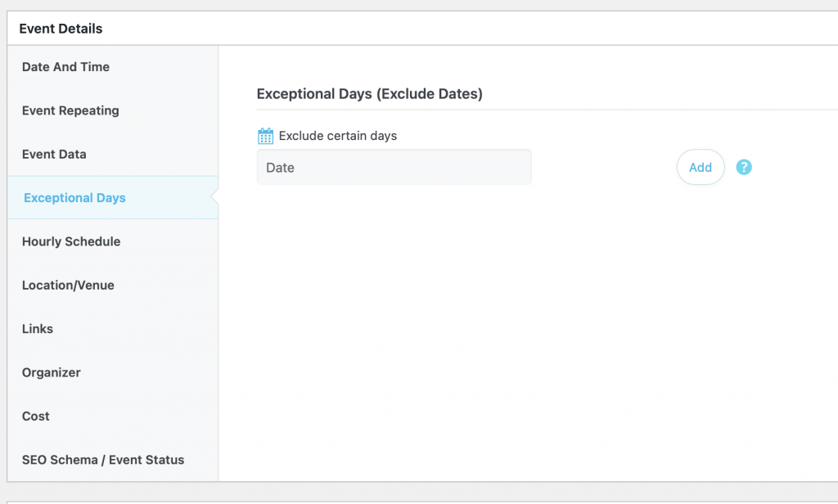Focus the Date input field
Screen dimensions: 838x504
coord(394,167)
